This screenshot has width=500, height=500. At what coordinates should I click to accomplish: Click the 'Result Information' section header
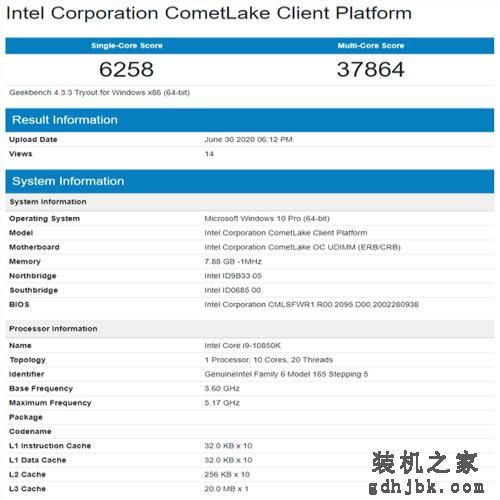pos(250,120)
